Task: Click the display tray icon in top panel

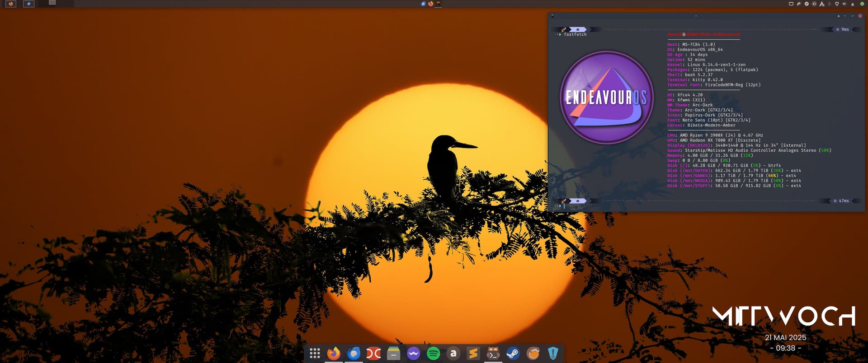Action: point(791,4)
